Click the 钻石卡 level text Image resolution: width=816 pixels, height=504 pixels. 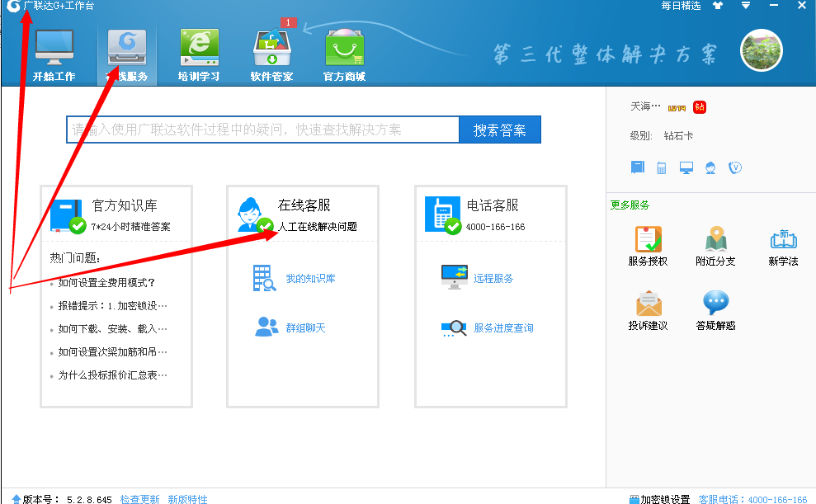pyautogui.click(x=678, y=136)
